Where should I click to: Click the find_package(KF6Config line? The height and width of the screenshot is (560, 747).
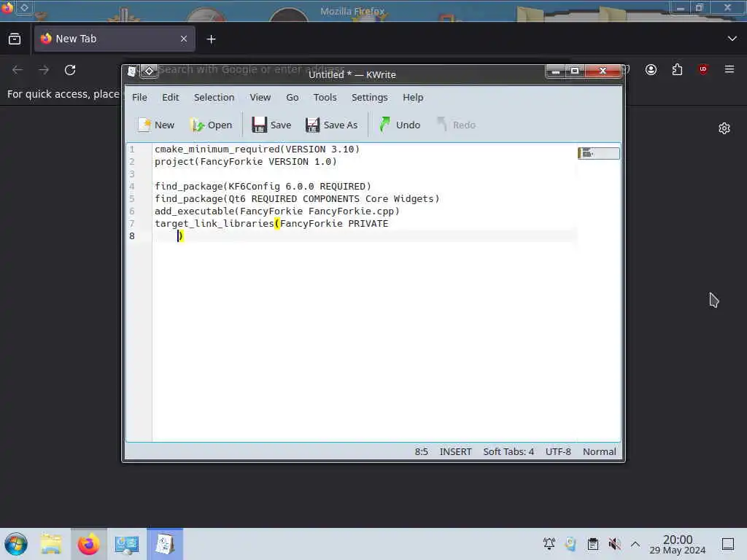pyautogui.click(x=263, y=186)
